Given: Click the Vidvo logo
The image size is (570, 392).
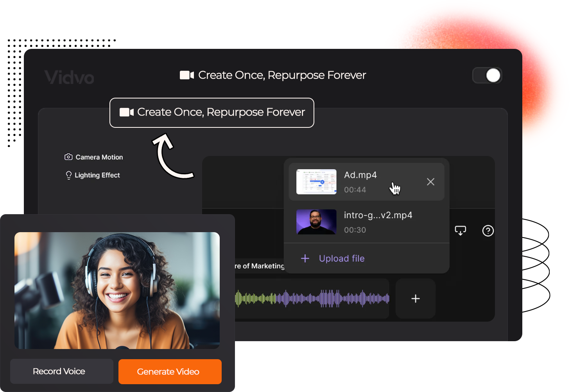Looking at the screenshot, I should pyautogui.click(x=69, y=77).
